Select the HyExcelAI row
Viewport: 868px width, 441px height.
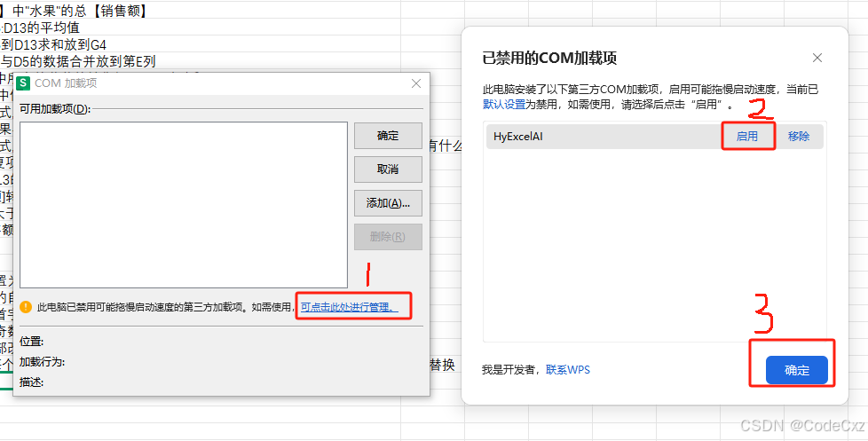[x=655, y=136]
